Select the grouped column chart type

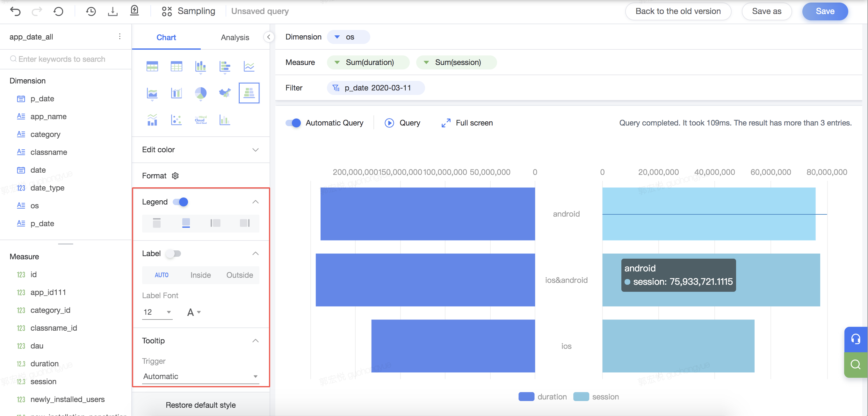(225, 119)
